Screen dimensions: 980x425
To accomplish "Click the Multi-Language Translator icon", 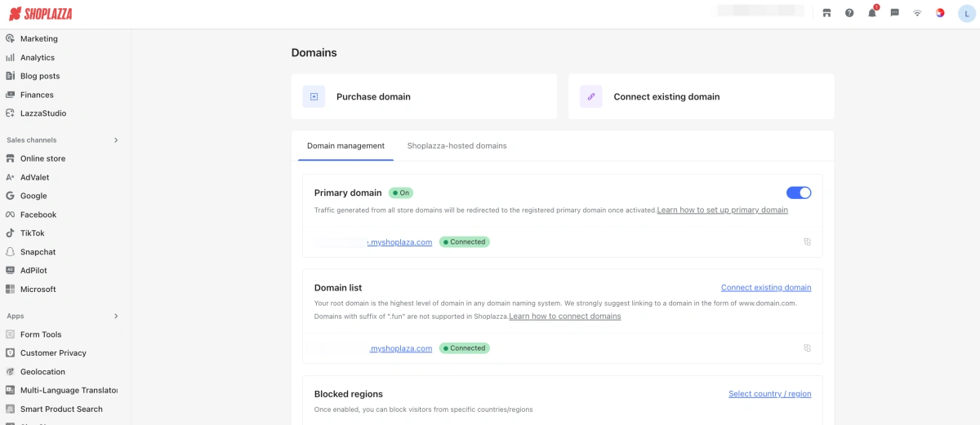I will pyautogui.click(x=11, y=390).
